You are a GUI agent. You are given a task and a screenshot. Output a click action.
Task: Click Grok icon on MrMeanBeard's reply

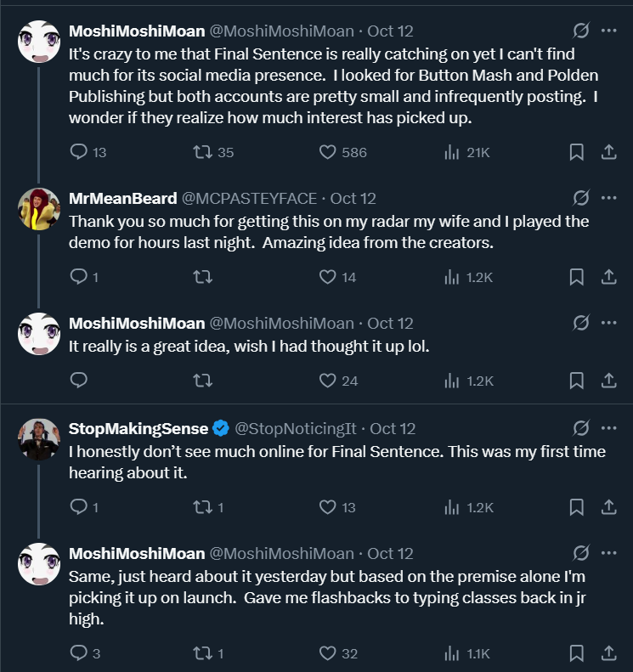click(581, 198)
